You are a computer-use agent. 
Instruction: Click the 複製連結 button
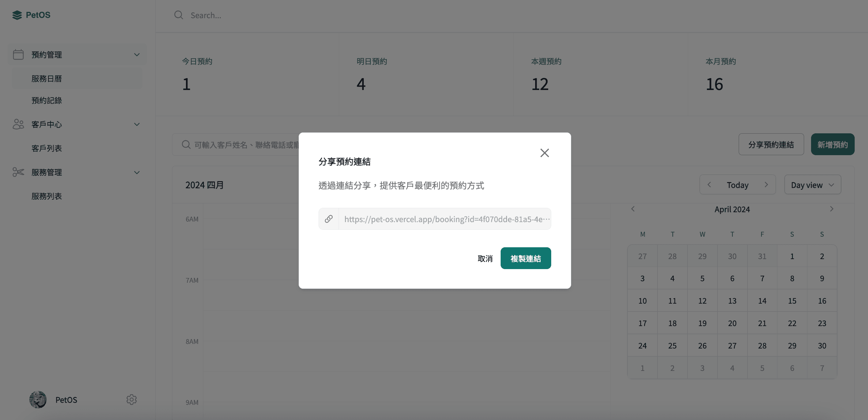tap(526, 258)
